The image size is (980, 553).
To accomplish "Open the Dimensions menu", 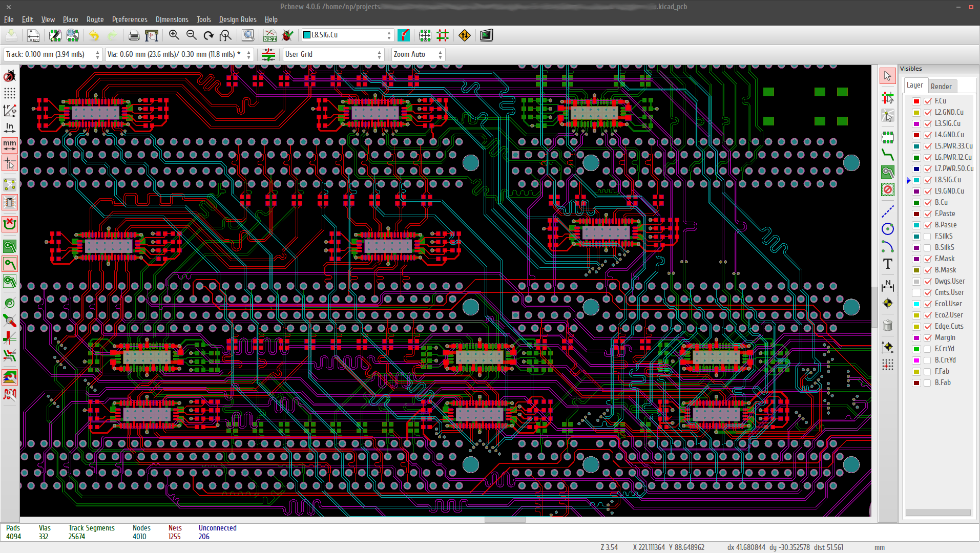I will (172, 19).
